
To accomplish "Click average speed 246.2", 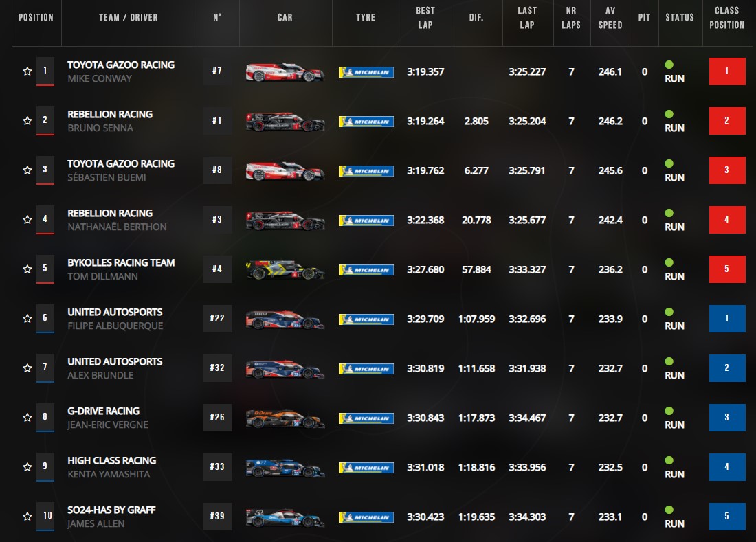I will tap(610, 122).
